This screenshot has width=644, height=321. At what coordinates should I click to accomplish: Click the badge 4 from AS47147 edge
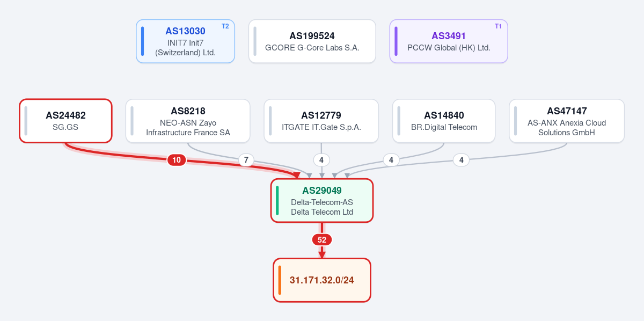point(461,159)
